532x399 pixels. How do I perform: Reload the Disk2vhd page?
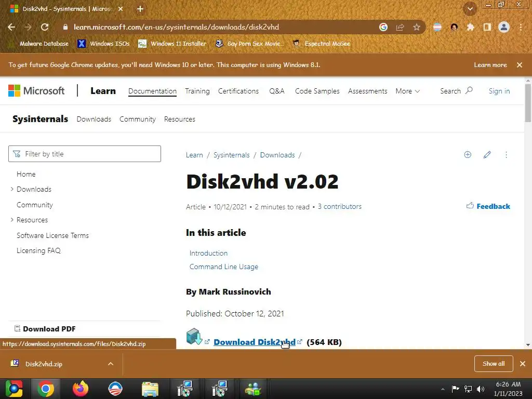click(45, 27)
